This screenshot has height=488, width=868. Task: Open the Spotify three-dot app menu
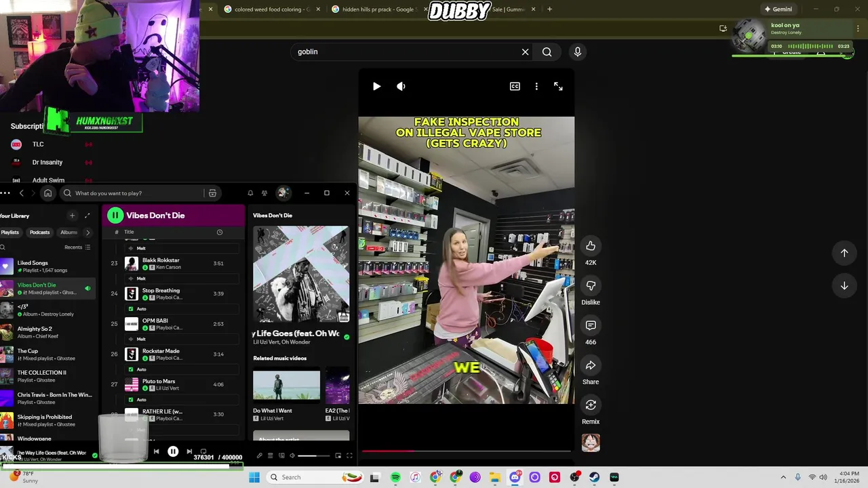[x=5, y=193]
